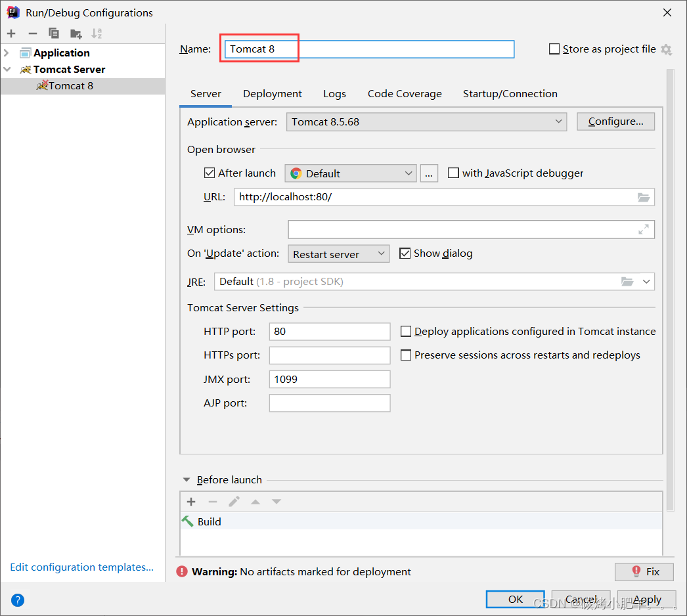This screenshot has width=687, height=616.
Task: Open browse button next to browser dropdown
Action: click(429, 173)
